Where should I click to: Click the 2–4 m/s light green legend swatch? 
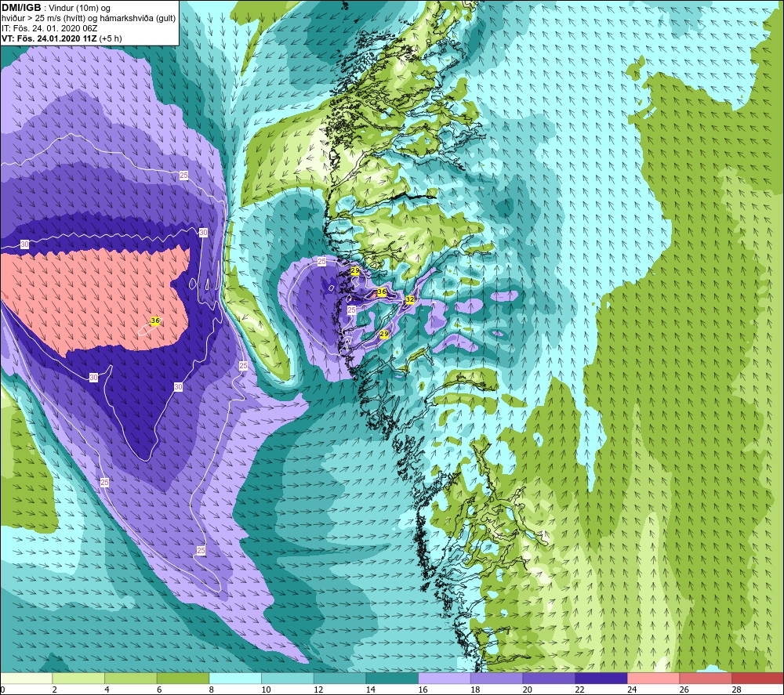point(78,679)
